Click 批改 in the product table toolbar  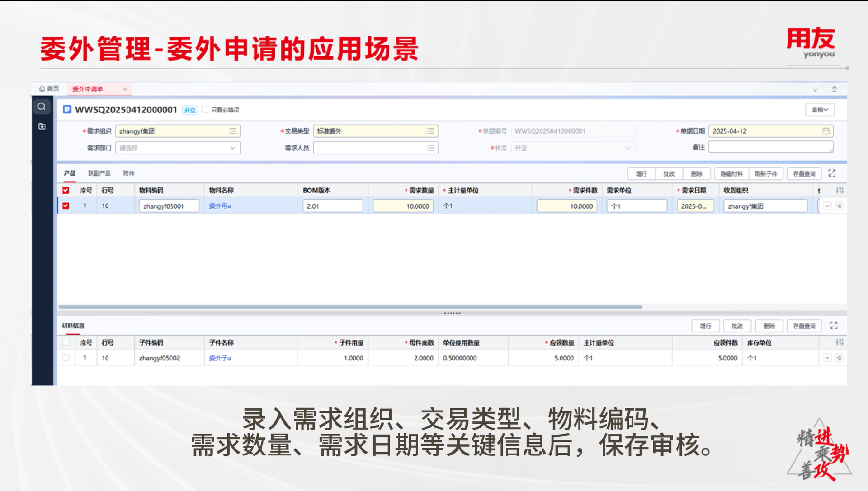669,174
